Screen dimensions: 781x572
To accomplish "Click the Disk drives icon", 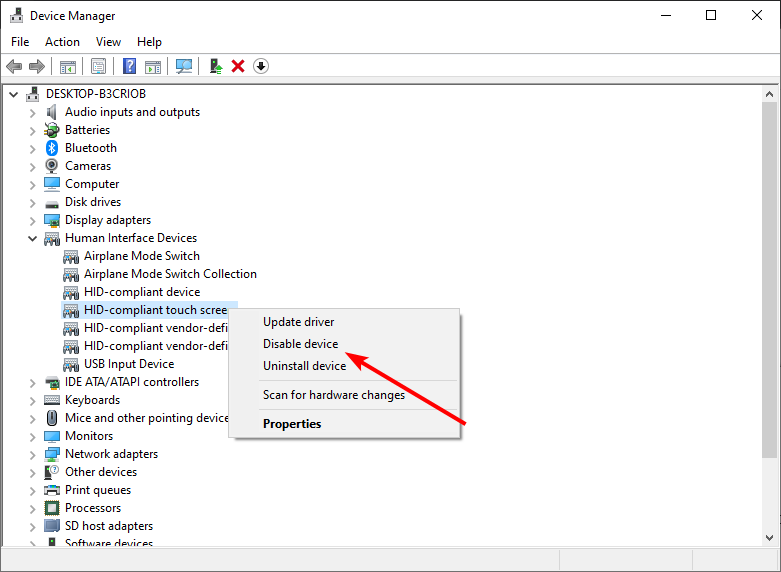I will pyautogui.click(x=52, y=204).
